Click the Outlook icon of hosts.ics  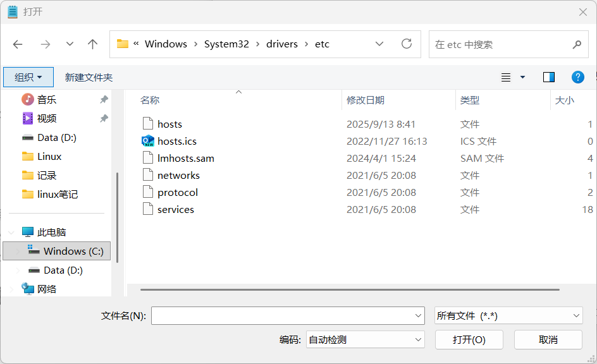(148, 141)
